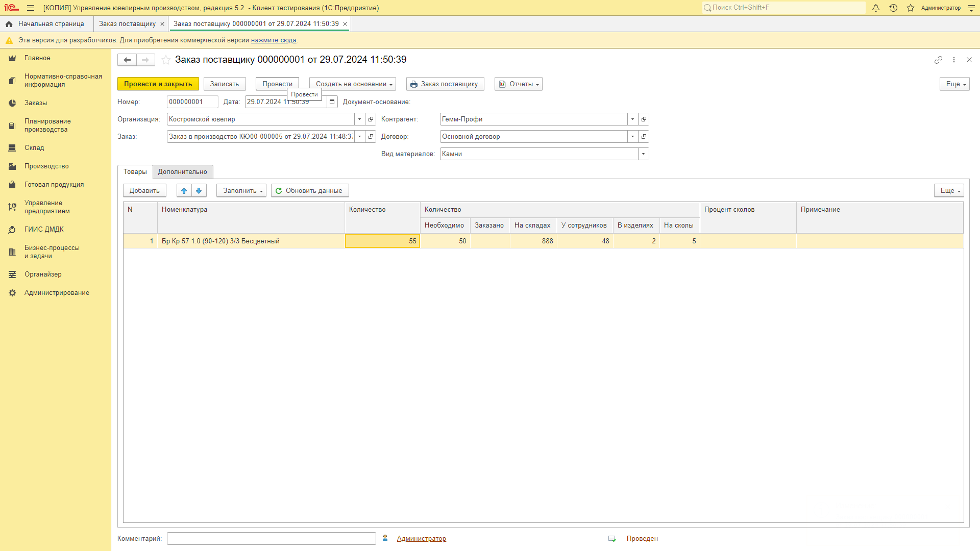Open the top Еще menu in the command bar
Viewport: 980px width, 551px height.
(954, 84)
